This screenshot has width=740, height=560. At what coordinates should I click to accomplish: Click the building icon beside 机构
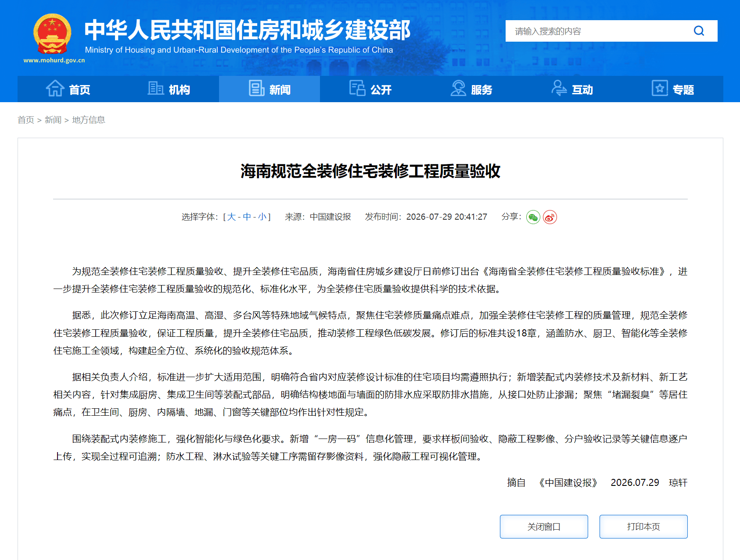(156, 88)
